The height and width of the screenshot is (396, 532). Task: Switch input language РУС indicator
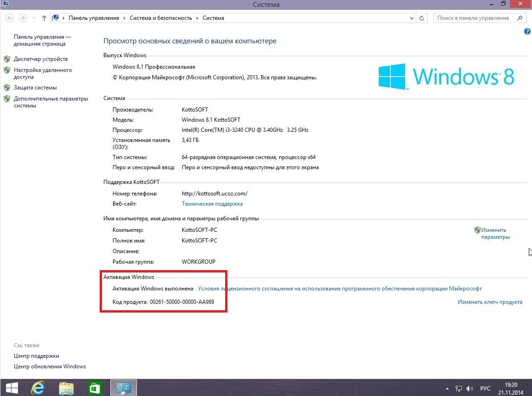[x=485, y=389]
